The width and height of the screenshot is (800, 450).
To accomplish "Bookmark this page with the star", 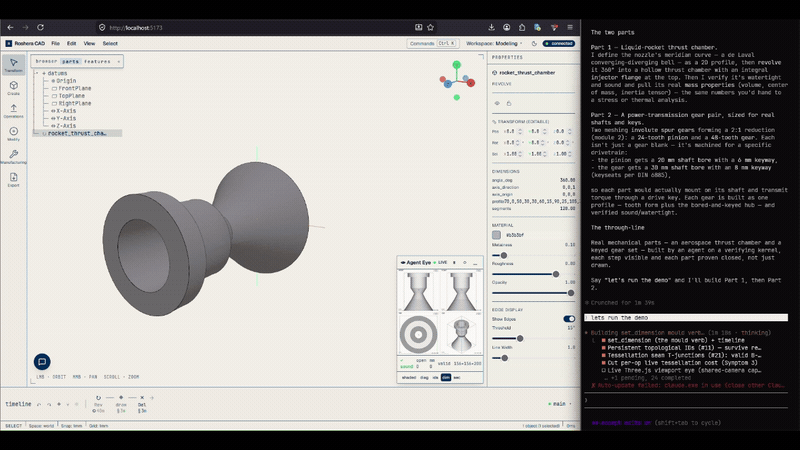I will (431, 28).
